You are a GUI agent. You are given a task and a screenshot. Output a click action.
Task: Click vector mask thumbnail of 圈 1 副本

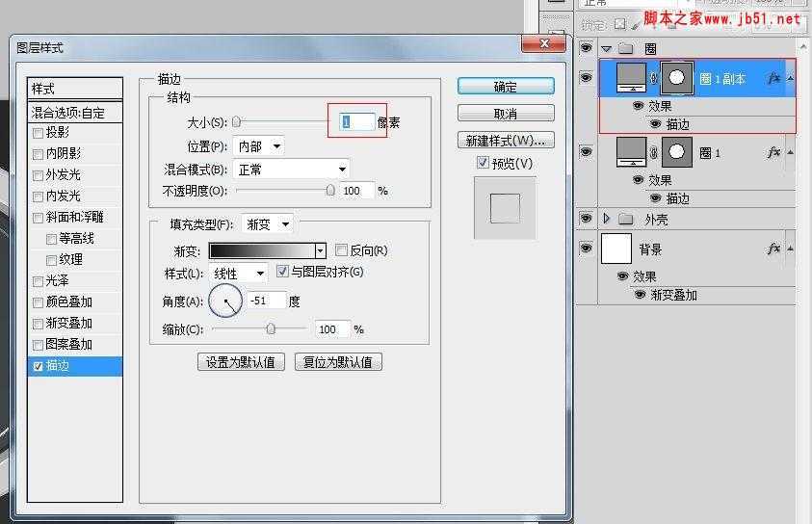[x=677, y=78]
